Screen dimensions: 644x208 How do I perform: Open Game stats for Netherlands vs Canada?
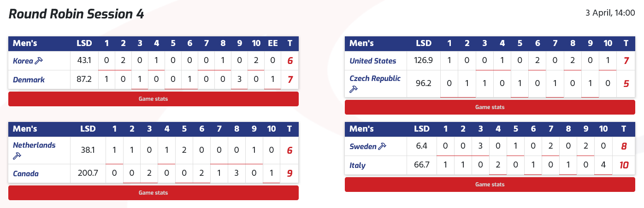[154, 193]
